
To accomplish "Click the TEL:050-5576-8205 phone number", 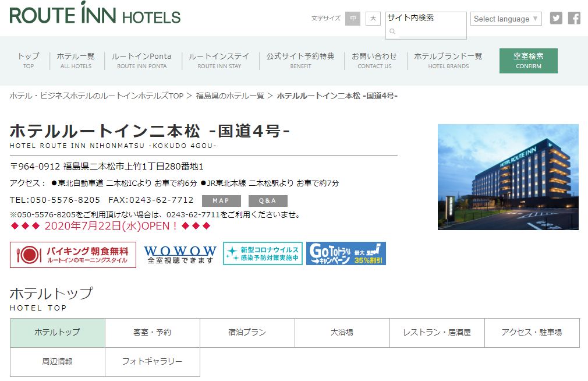I will pos(55,200).
